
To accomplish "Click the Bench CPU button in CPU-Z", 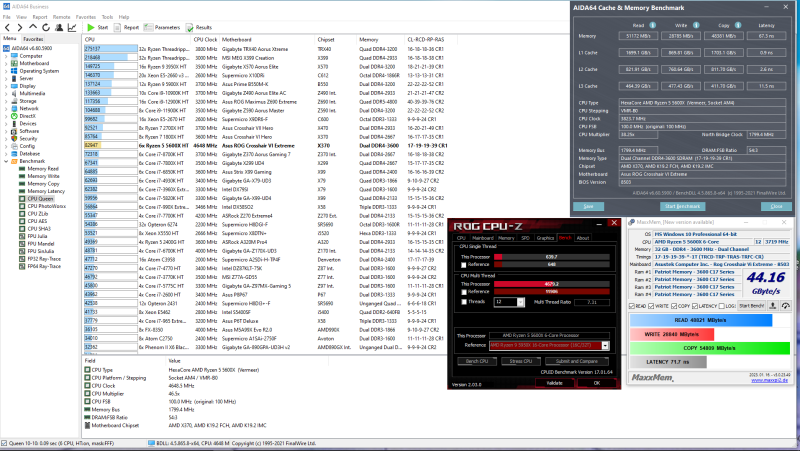I will (x=477, y=361).
